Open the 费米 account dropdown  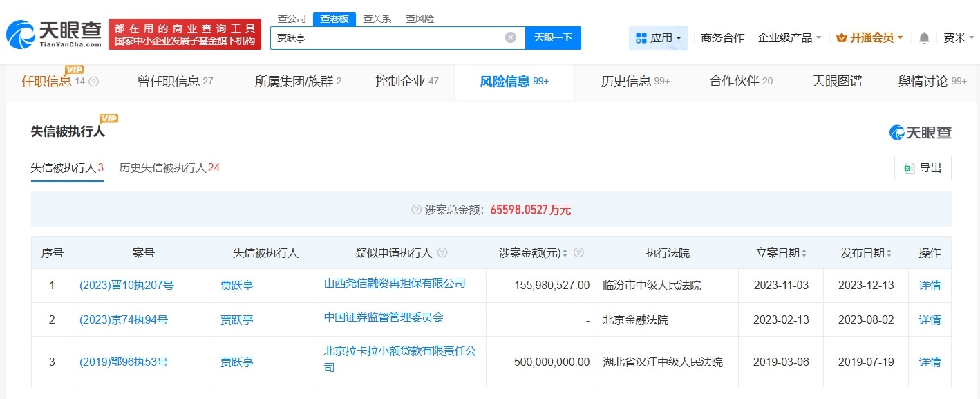(x=960, y=37)
